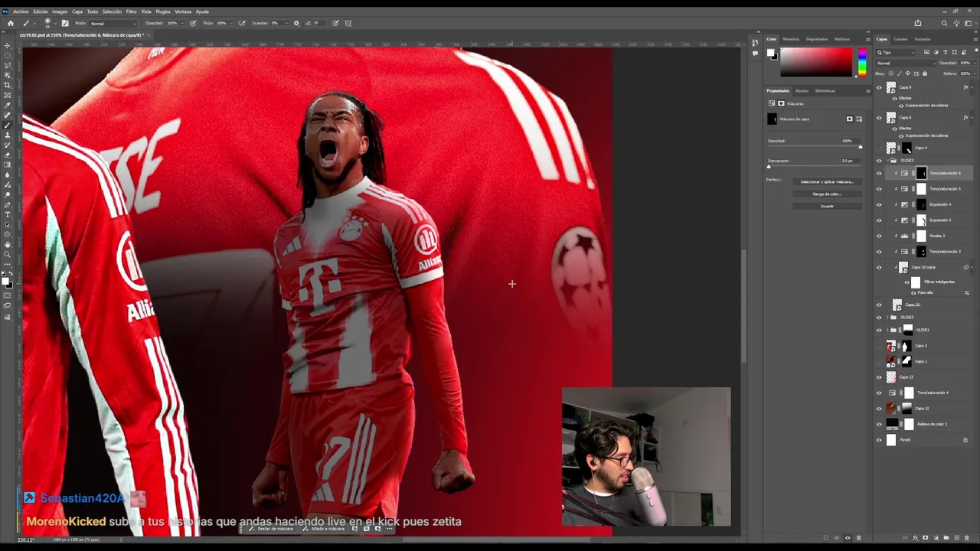Click the search icon at top right
Image resolution: width=980 pixels, height=551 pixels.
pos(944,23)
